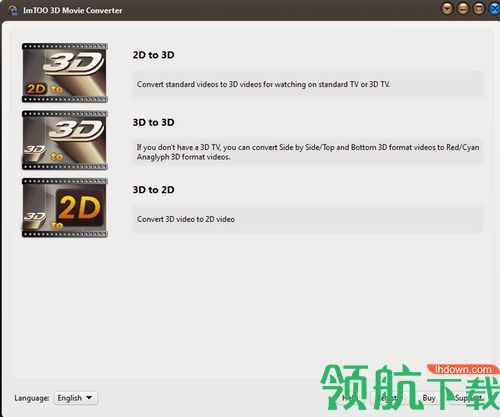This screenshot has width=500, height=417.
Task: Select the '3D to 2D' heading
Action: coord(154,190)
